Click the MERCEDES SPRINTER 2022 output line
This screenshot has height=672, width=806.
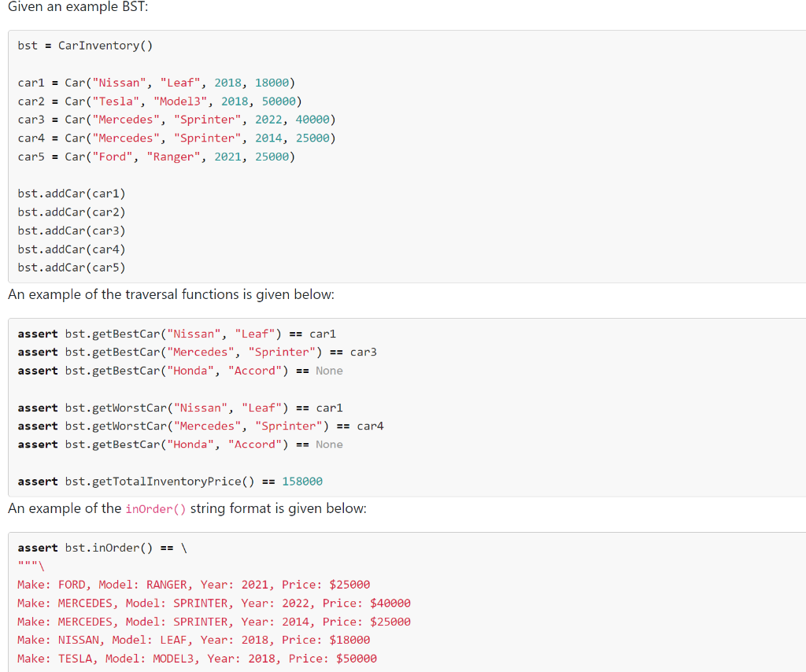click(213, 603)
